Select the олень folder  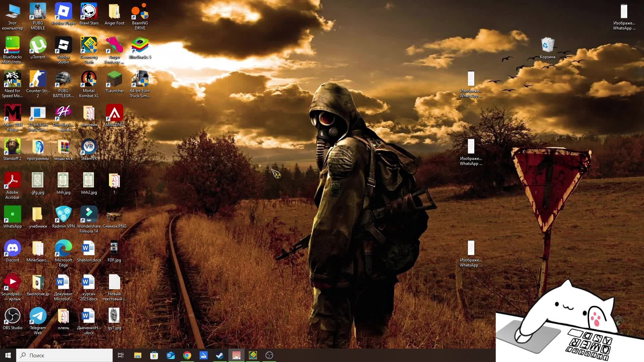63,319
